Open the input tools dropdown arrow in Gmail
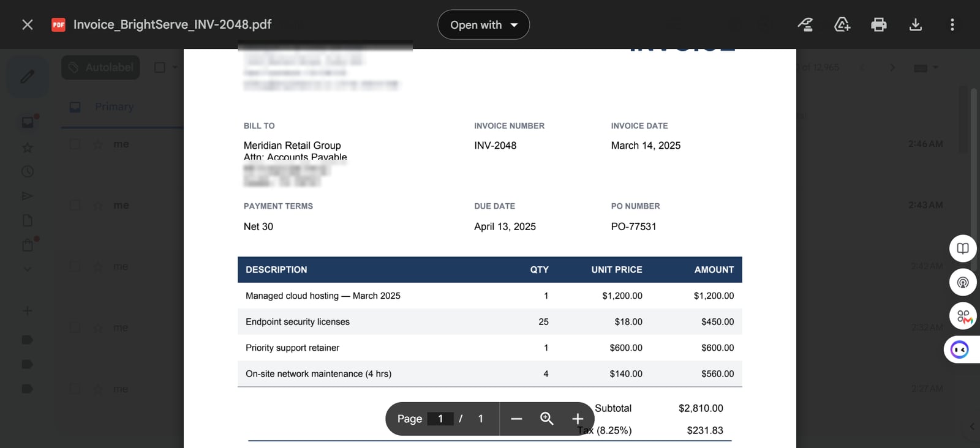The width and height of the screenshot is (980, 448). (935, 67)
